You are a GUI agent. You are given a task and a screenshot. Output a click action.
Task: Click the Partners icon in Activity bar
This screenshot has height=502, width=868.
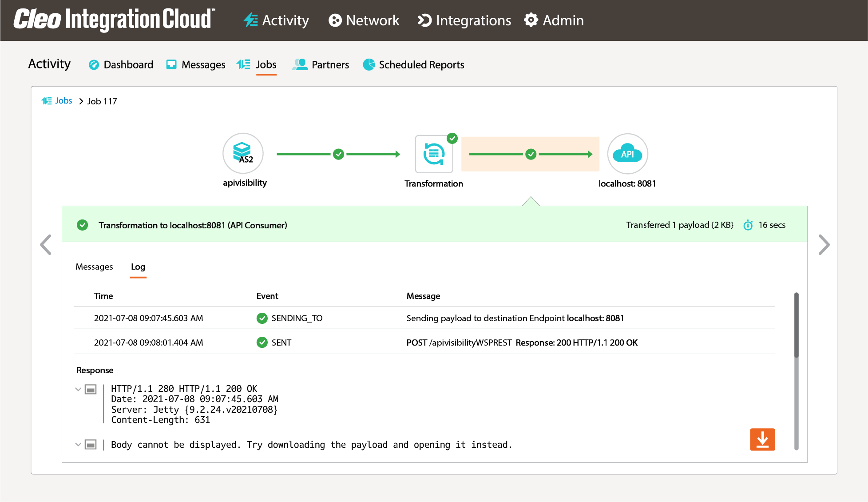coord(300,64)
